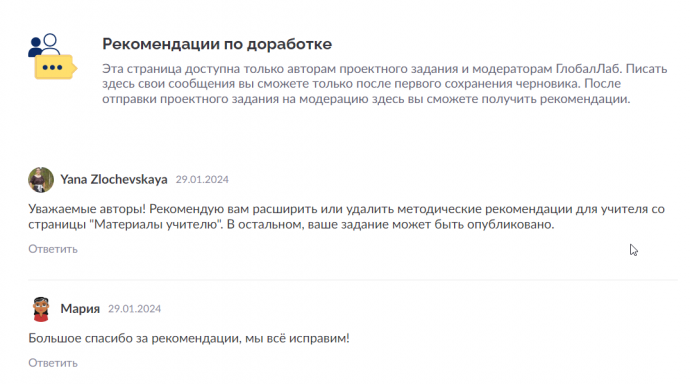The image size is (690, 384).
Task: Click the three dots inside the chat bubble
Action: tap(52, 67)
